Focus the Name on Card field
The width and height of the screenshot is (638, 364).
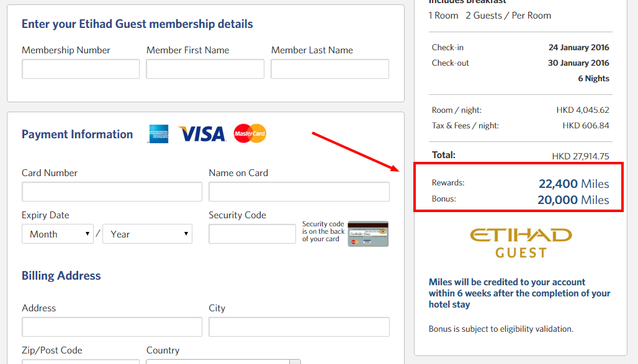(299, 192)
